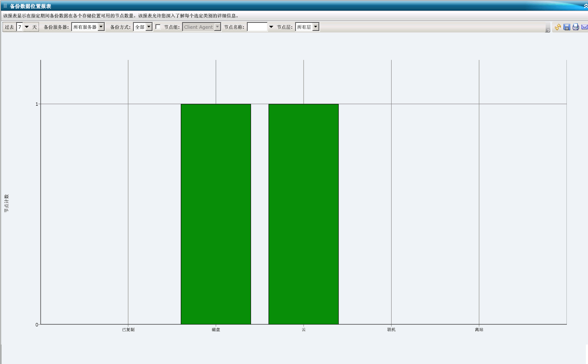Collapse the report panel using the double chevron
Screen dimensions: 588x364
(585, 6)
